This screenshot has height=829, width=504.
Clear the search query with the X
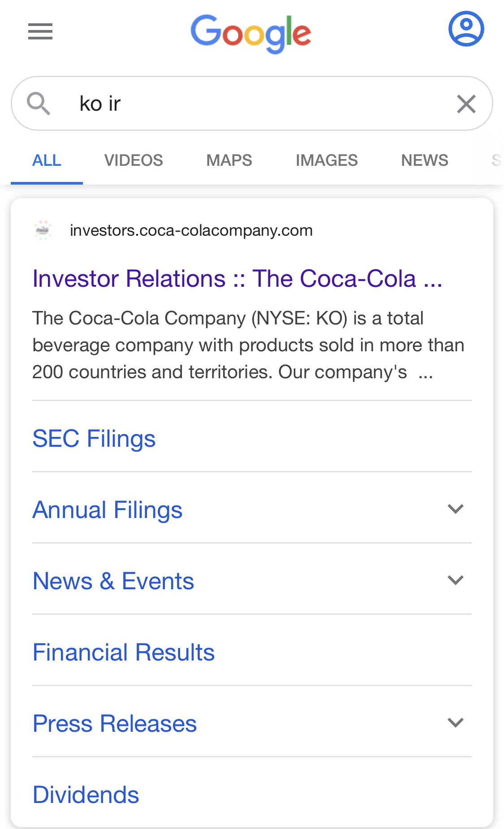pyautogui.click(x=466, y=104)
